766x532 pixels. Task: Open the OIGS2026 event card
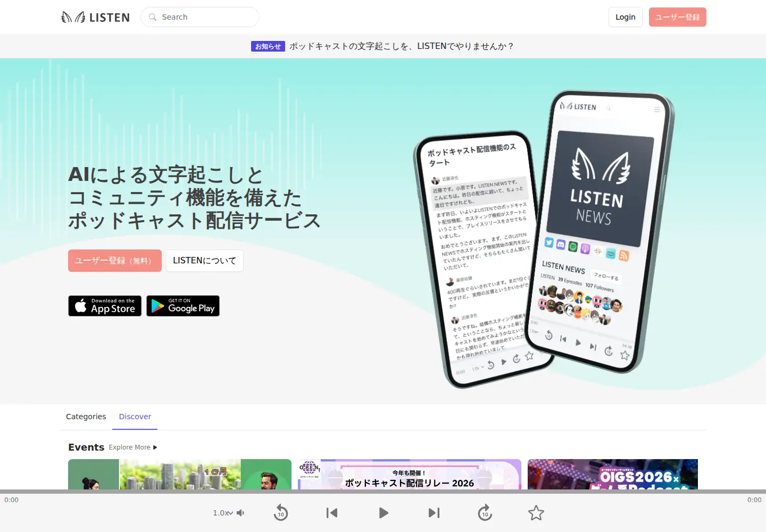point(613,474)
